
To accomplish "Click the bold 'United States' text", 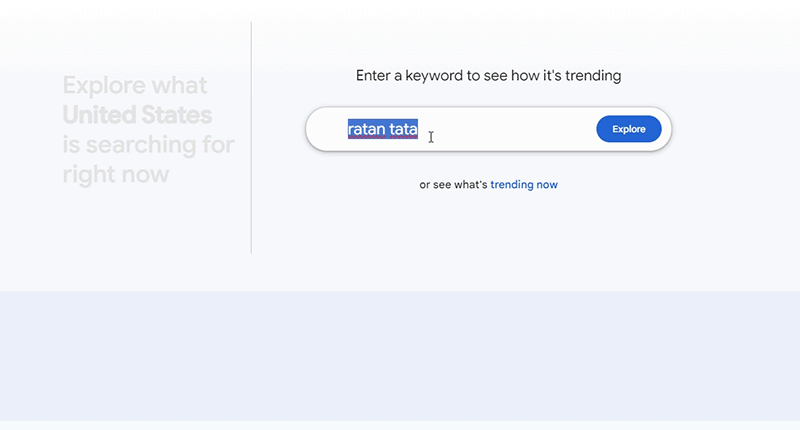I will 137,115.
